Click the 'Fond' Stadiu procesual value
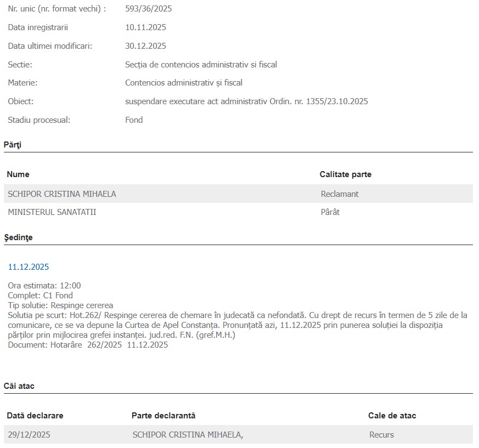Image resolution: width=479 pixels, height=448 pixels. coord(134,120)
